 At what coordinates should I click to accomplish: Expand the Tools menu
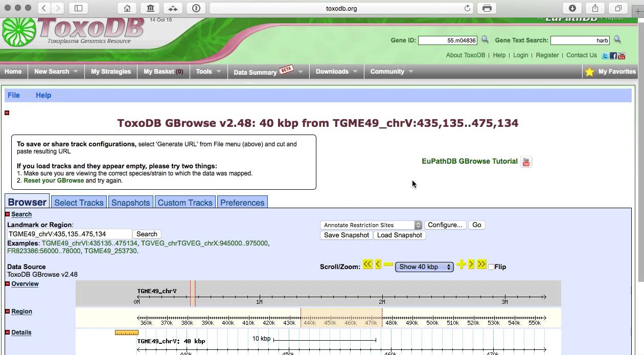209,72
